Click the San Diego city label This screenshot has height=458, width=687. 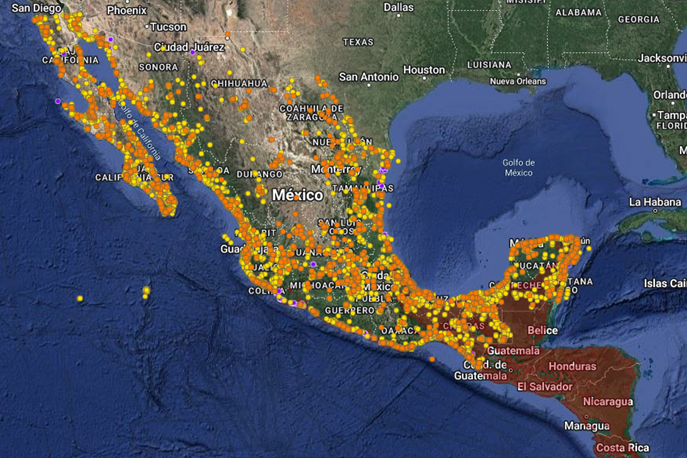point(36,8)
